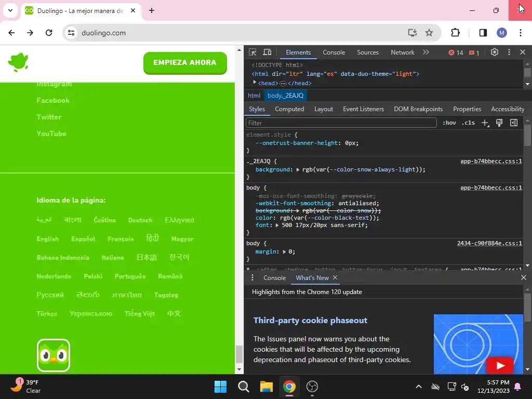This screenshot has width=532, height=399.
Task: Open the Twitter footer link
Action: [49, 117]
